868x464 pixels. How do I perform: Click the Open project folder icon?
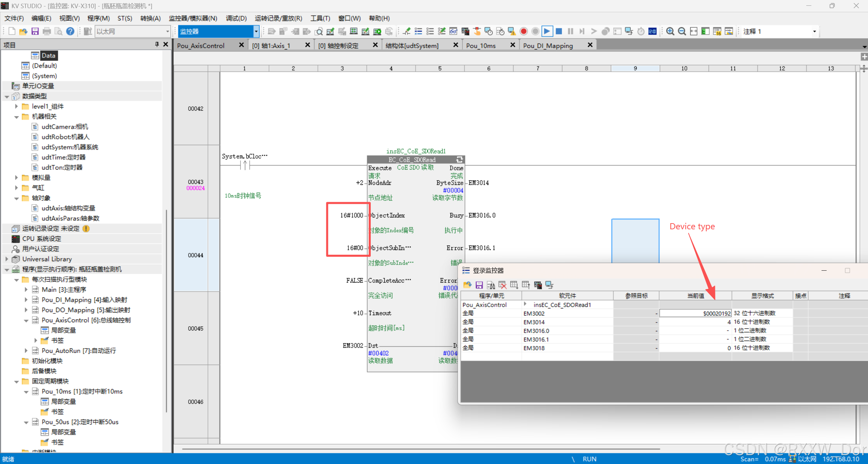pos(23,32)
